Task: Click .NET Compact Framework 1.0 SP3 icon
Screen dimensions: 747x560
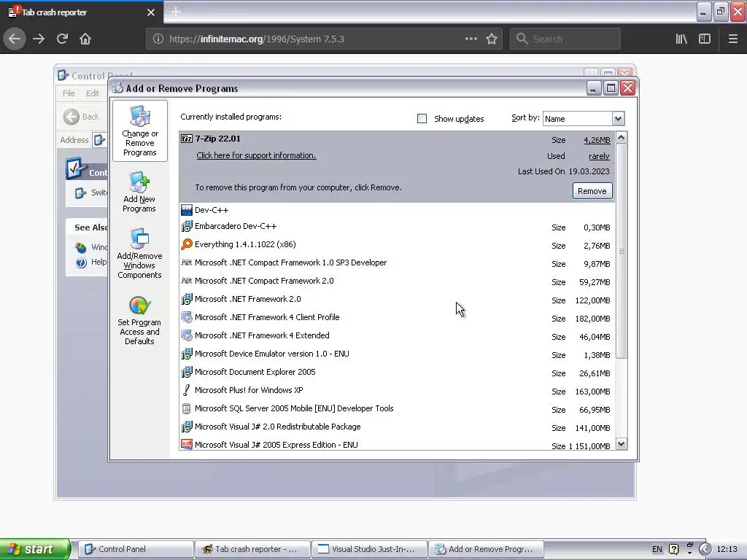Action: [x=187, y=262]
